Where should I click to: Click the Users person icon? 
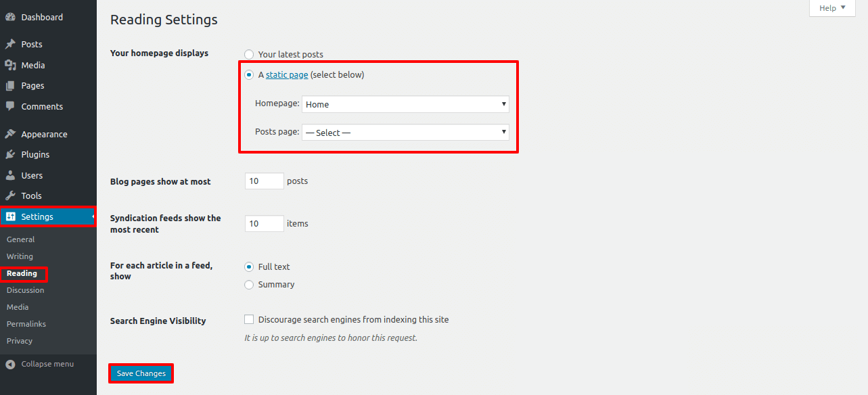10,176
